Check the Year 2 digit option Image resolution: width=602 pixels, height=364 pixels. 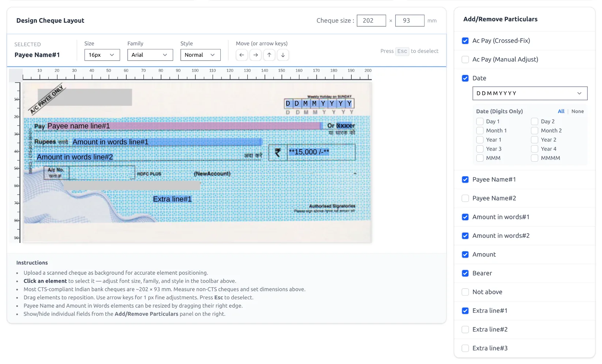535,140
